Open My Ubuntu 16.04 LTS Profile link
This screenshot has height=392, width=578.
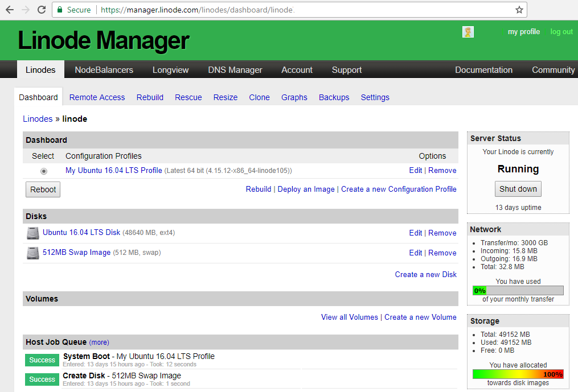pos(113,170)
